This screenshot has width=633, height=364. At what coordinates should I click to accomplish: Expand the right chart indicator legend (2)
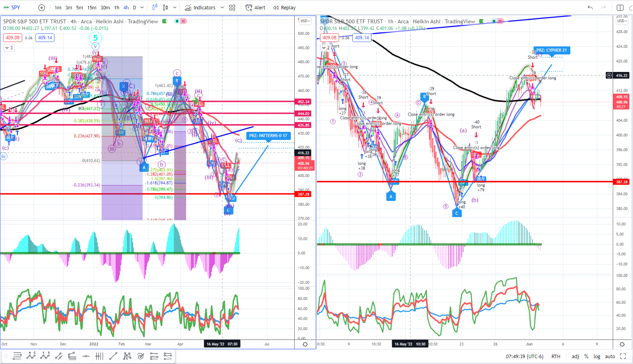(326, 47)
